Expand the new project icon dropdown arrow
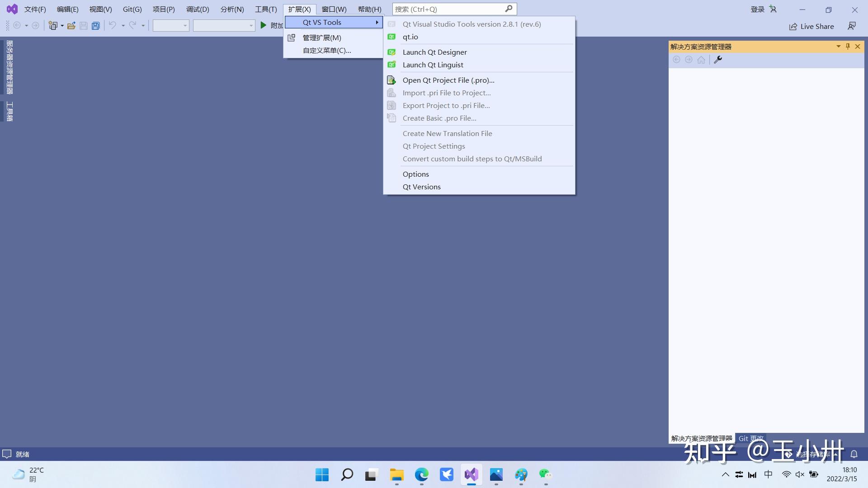Viewport: 868px width, 488px height. coord(62,26)
